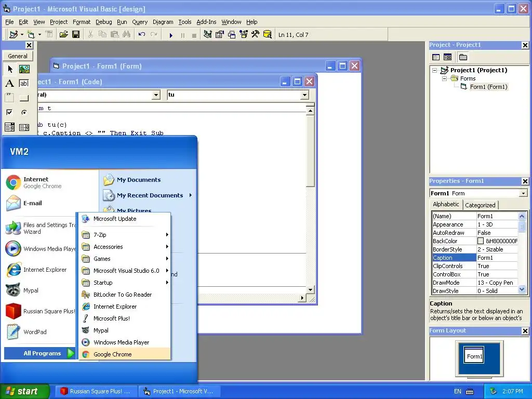The height and width of the screenshot is (399, 532).
Task: Select the CheckBox control in the toolbox
Action: pos(10,112)
